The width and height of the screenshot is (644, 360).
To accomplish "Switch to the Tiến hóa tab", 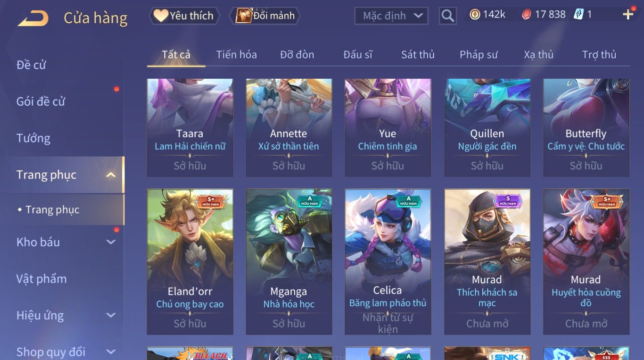I will click(236, 55).
